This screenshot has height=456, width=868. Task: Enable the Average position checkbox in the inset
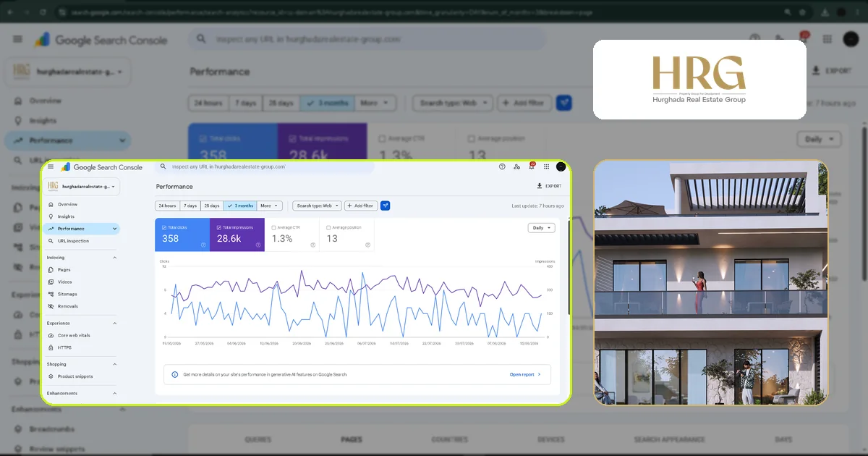pyautogui.click(x=328, y=227)
